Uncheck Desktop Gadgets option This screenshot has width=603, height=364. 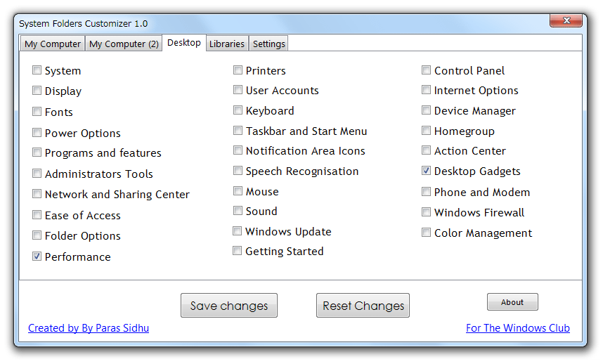tap(426, 170)
